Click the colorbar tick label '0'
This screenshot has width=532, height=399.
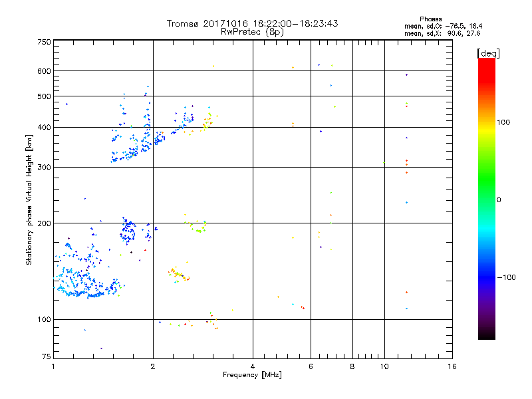499,200
